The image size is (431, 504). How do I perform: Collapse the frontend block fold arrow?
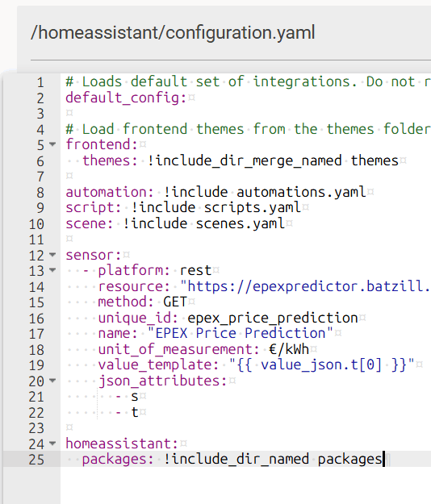pyautogui.click(x=52, y=144)
